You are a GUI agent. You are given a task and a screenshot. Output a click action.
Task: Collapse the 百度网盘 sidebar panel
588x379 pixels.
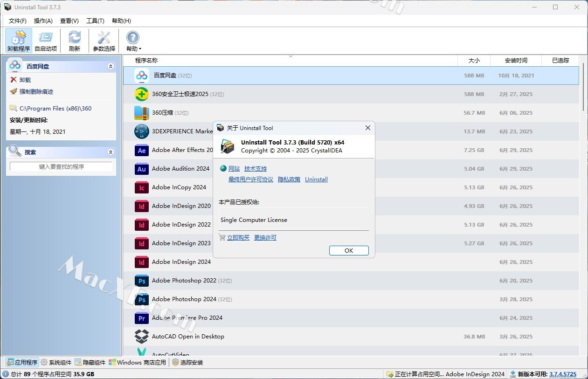click(111, 66)
